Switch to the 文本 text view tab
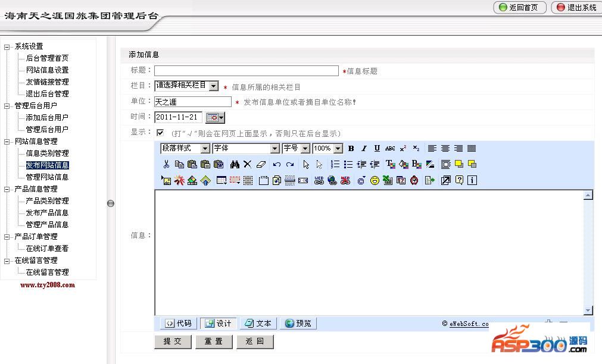The height and width of the screenshot is (364, 602). tap(258, 324)
